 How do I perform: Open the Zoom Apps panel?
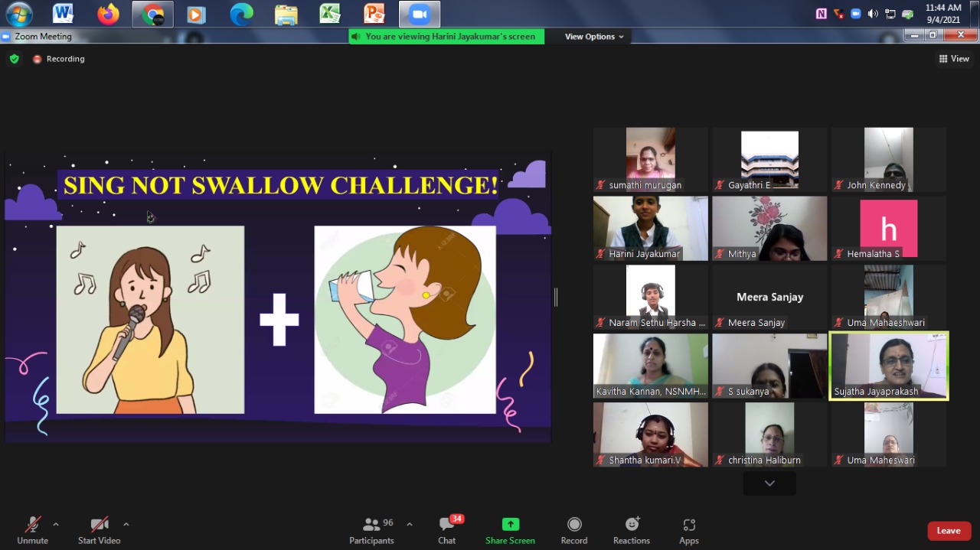pyautogui.click(x=688, y=530)
